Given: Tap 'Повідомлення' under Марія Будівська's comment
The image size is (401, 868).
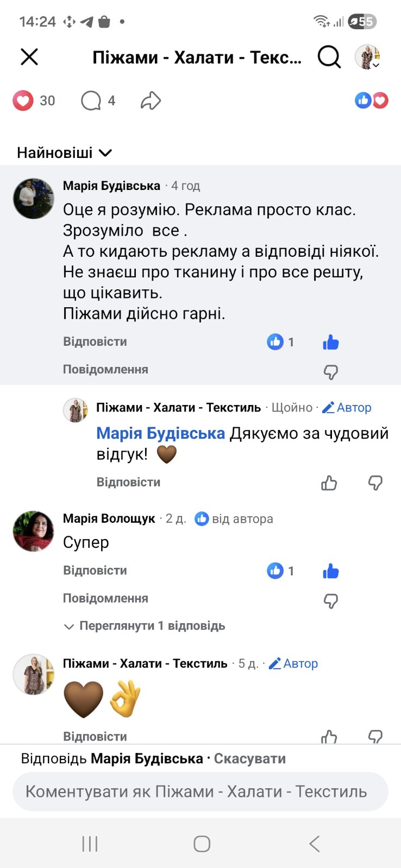Looking at the screenshot, I should 105,369.
